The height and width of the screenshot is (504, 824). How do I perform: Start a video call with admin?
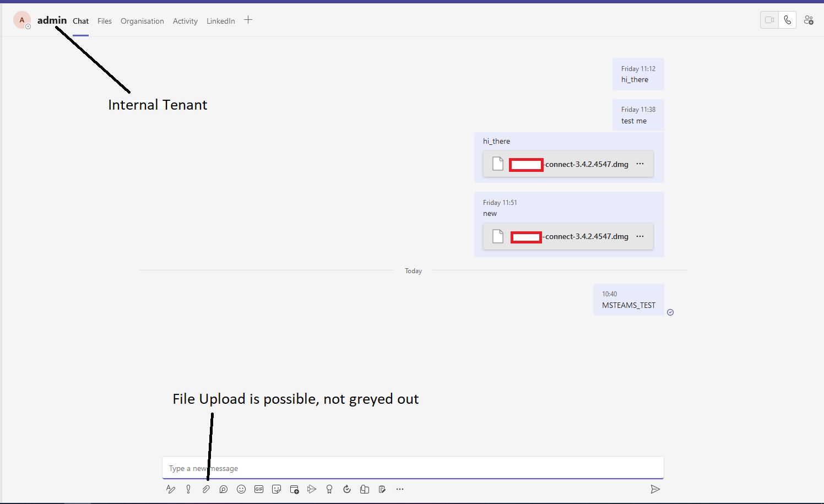click(x=769, y=19)
